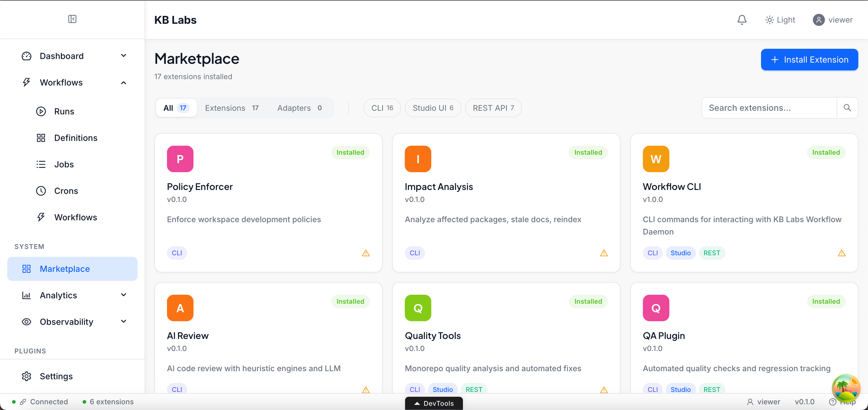Click the AI Review A icon
The height and width of the screenshot is (410, 868).
pyautogui.click(x=180, y=308)
